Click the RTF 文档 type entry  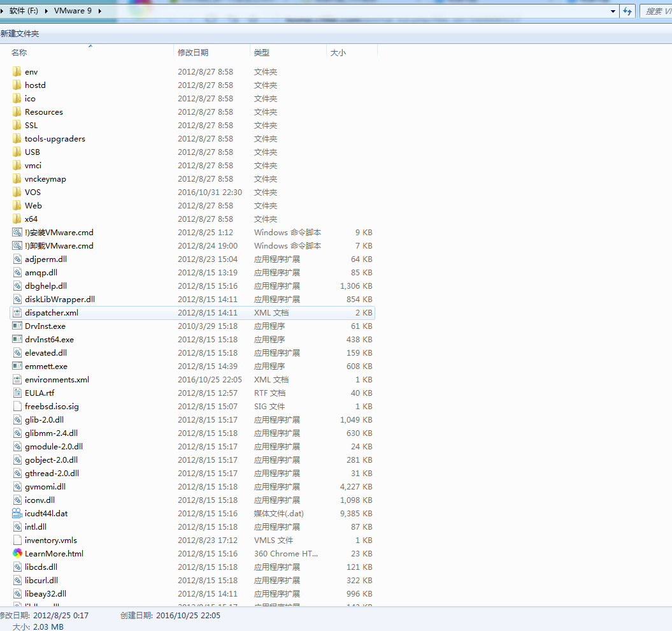coord(269,393)
